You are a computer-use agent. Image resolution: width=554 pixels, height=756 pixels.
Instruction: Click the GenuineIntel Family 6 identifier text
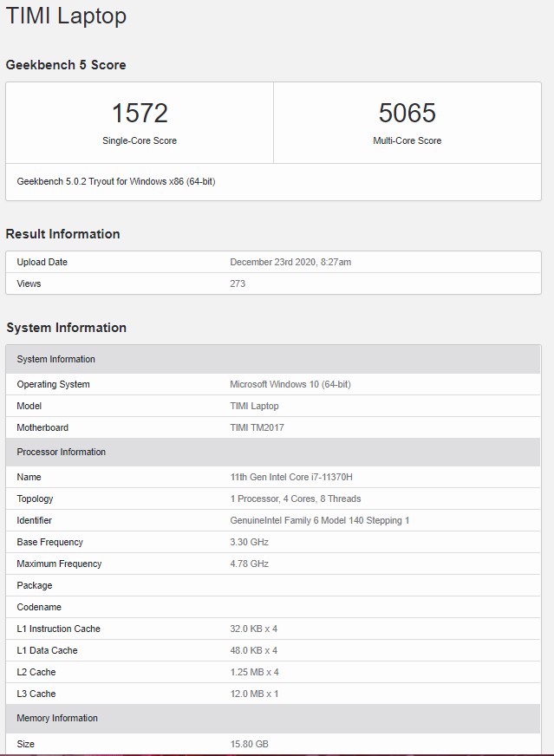(319, 520)
